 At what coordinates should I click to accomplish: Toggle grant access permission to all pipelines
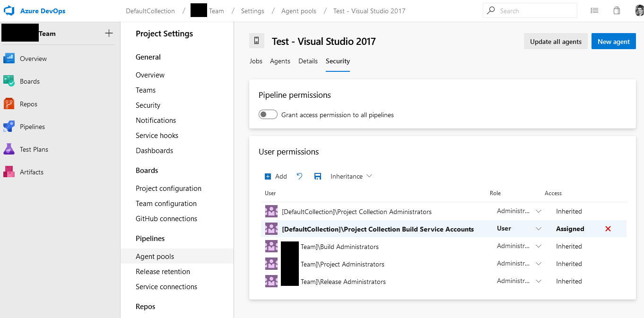268,115
